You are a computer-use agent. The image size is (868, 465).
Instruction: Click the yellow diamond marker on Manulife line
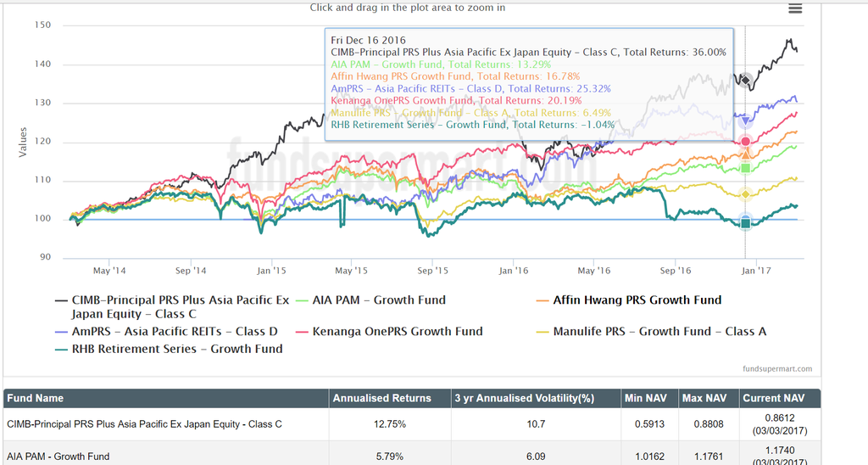pyautogui.click(x=745, y=194)
